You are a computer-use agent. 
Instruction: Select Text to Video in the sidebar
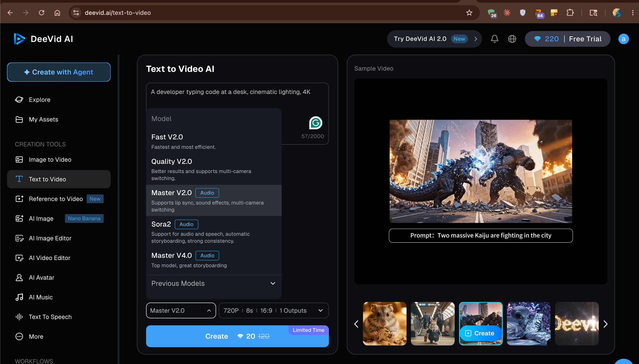59,179
